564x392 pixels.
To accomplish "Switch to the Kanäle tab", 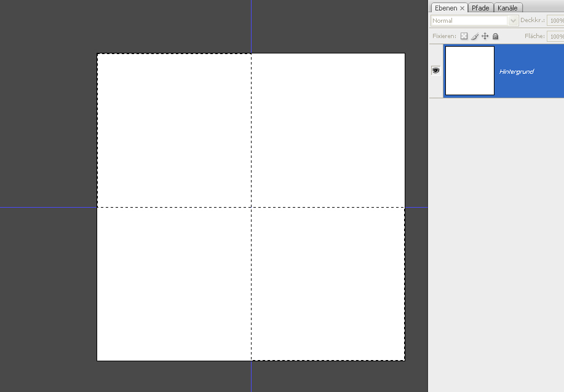I will (x=507, y=8).
